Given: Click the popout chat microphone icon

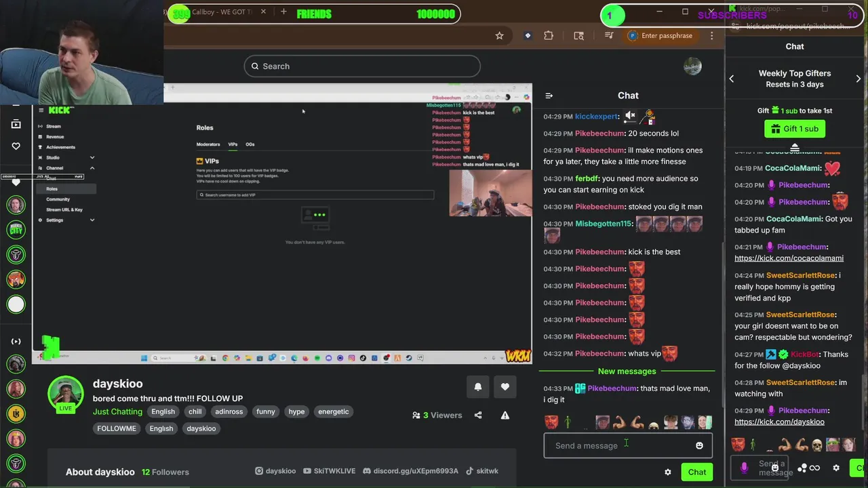Looking at the screenshot, I should pos(745,467).
